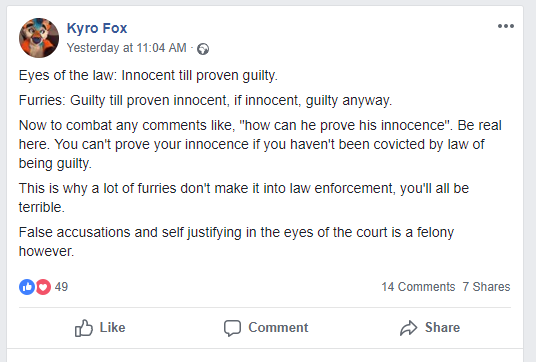The height and width of the screenshot is (362, 536).
Task: Show who reacted via the 49 count
Action: pos(61,287)
